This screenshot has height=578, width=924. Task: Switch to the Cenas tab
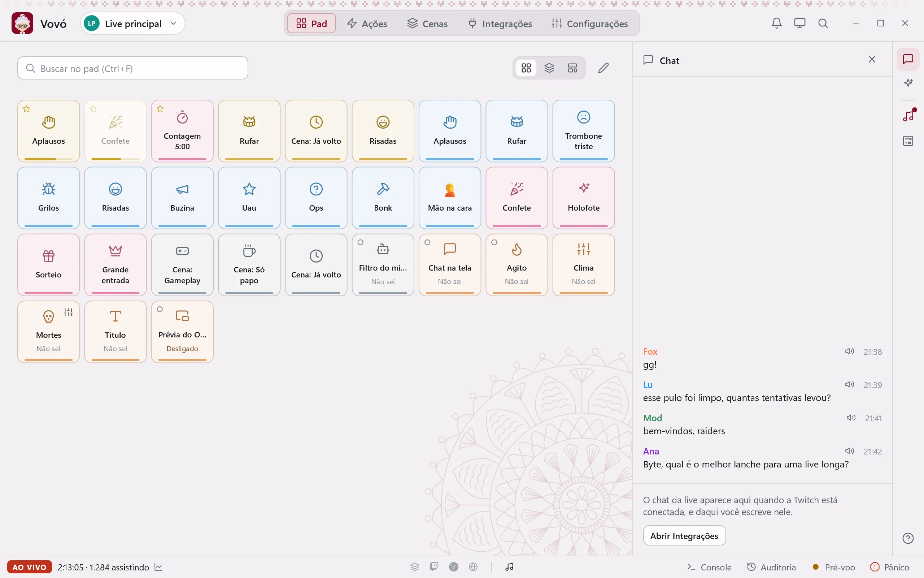point(427,24)
